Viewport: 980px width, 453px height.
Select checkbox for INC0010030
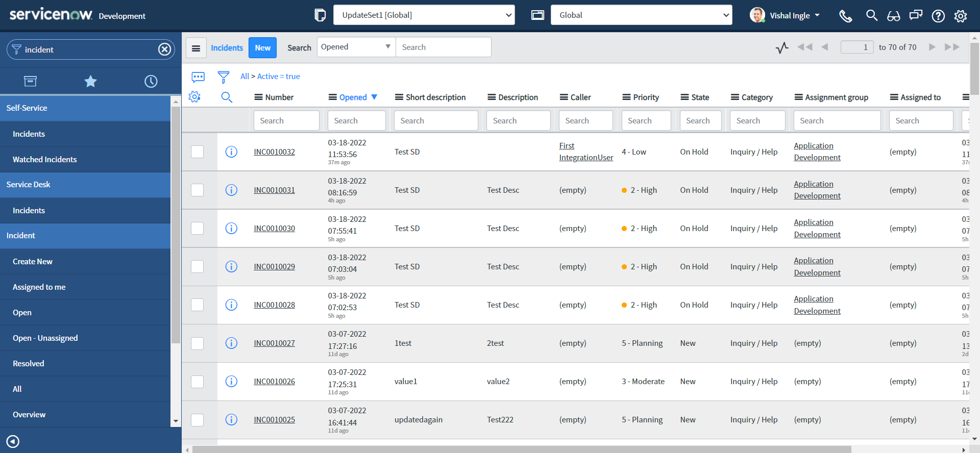[x=198, y=229]
